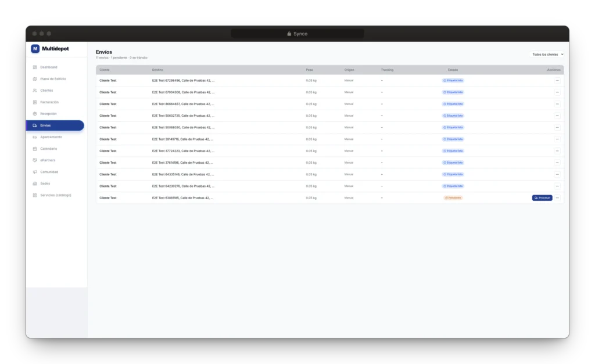Viewport: 595px width, 364px height.
Task: Click the Tracking column header
Action: [x=387, y=70]
